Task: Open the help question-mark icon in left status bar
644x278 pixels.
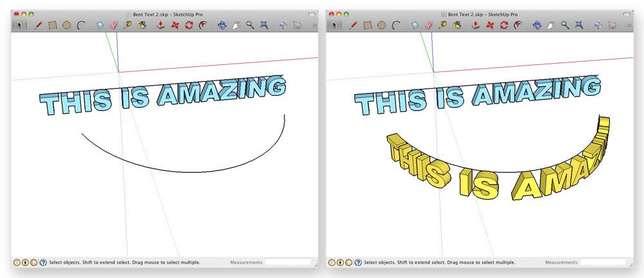Action: 43,263
